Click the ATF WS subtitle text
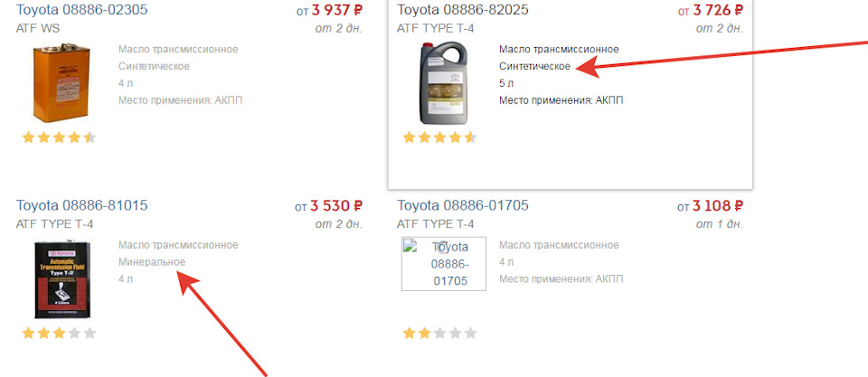The width and height of the screenshot is (868, 377). (39, 28)
